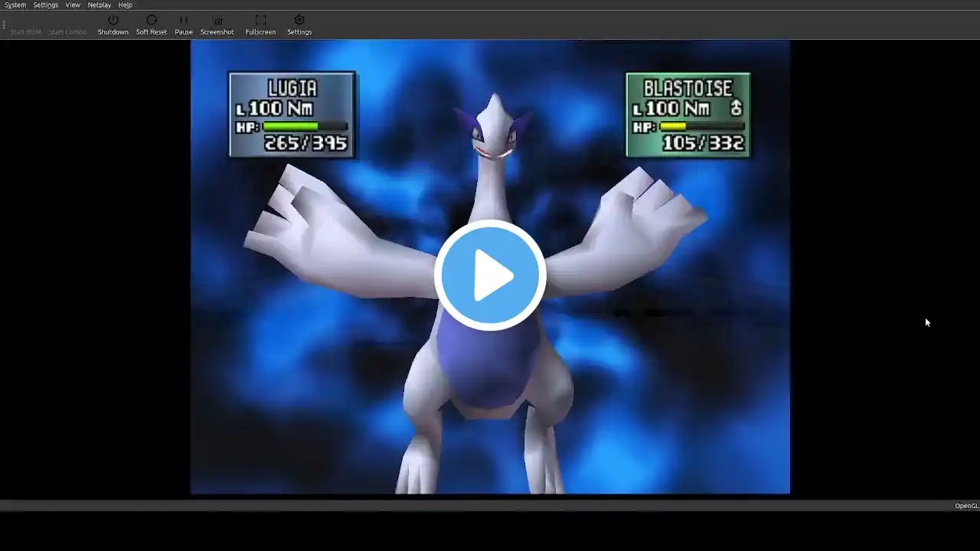
Task: Click the dimmed Start Combo toolbar button
Action: 67,31
